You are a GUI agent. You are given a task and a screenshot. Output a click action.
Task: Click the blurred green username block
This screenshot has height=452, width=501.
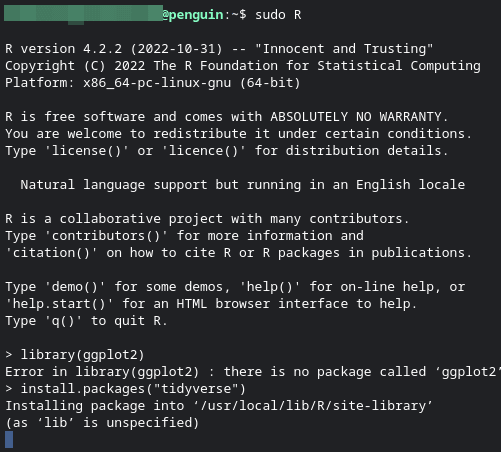(83, 14)
